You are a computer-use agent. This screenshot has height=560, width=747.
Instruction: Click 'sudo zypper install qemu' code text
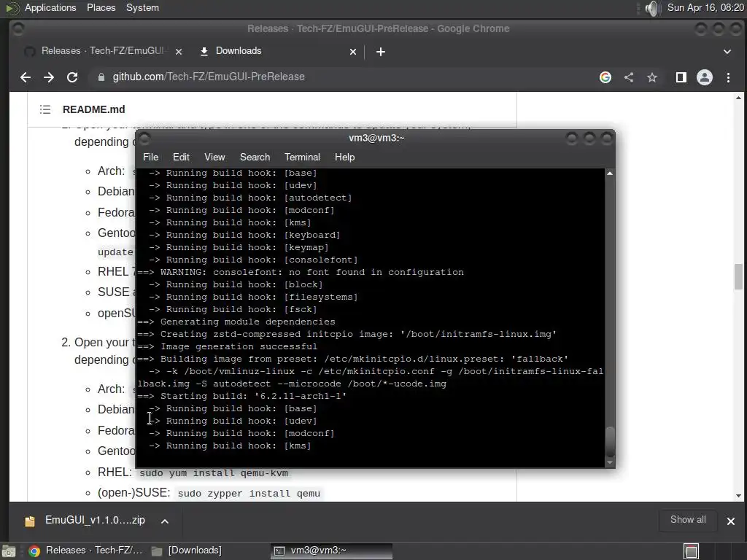click(x=249, y=494)
